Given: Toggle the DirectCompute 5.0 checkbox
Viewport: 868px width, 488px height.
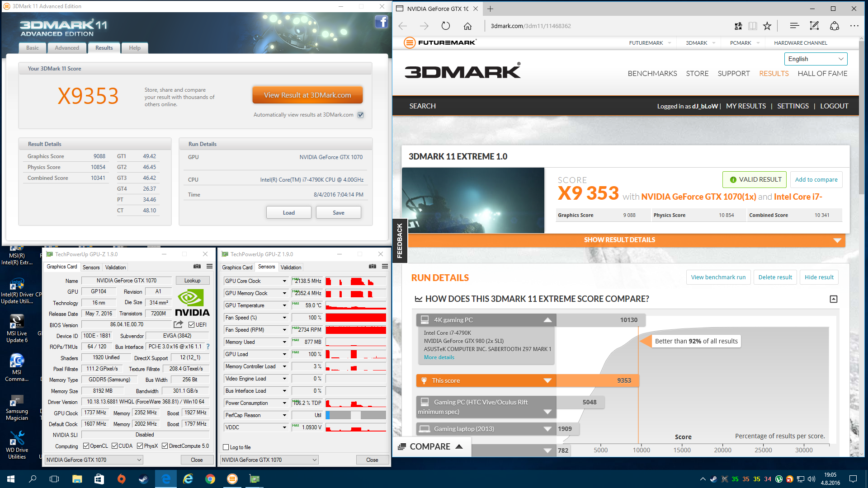Looking at the screenshot, I should 165,446.
